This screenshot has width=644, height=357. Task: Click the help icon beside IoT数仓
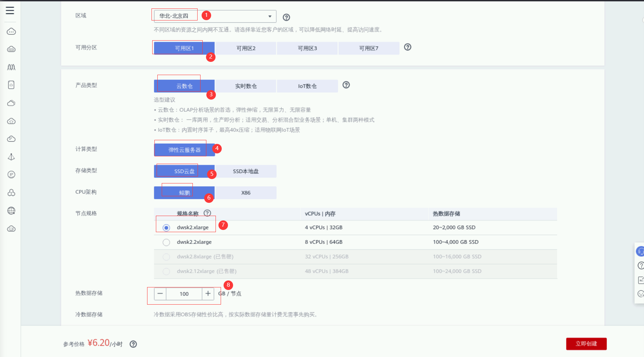[346, 85]
